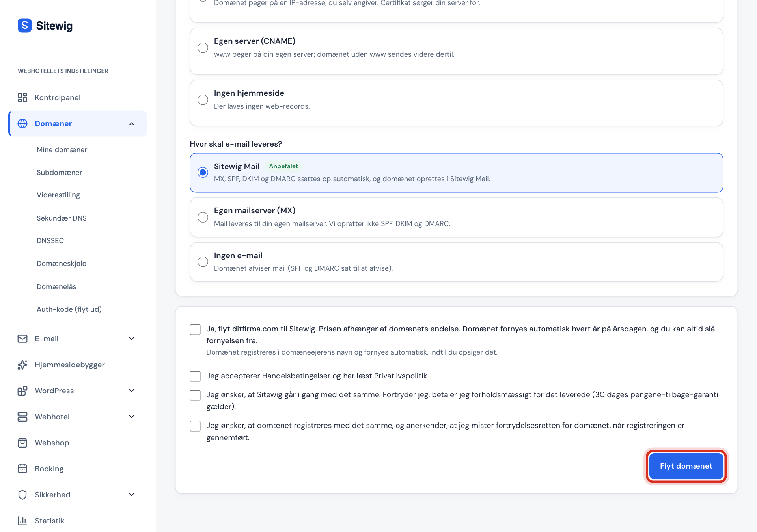757x532 pixels.
Task: Click the WordPress blocks icon
Action: (x=22, y=391)
